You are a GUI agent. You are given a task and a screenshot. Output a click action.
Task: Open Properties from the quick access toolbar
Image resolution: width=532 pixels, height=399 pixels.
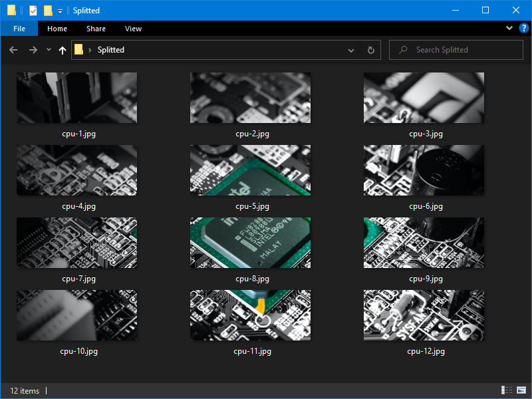point(31,10)
